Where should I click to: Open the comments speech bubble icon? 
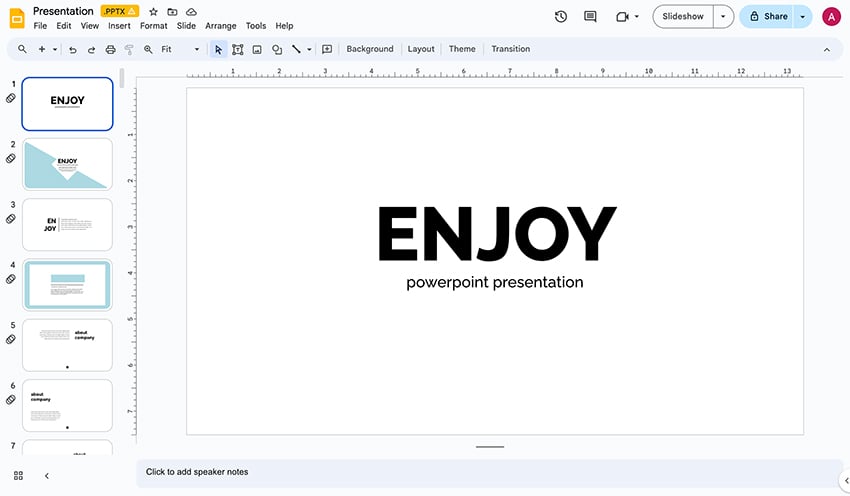pos(590,16)
